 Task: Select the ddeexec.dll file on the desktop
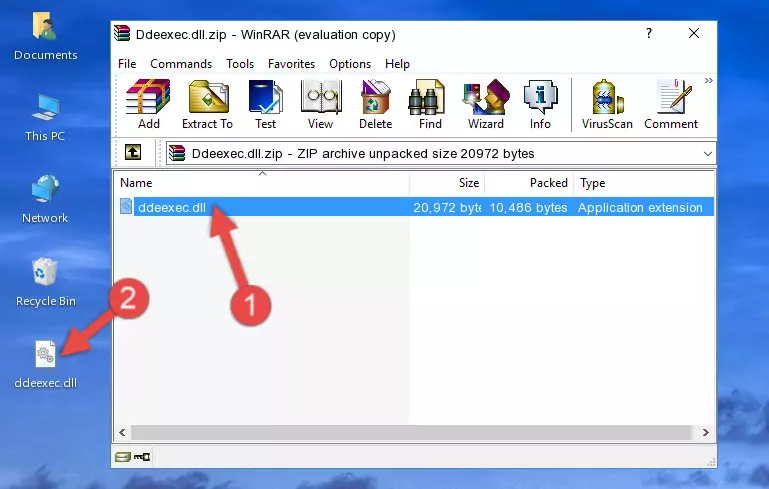[46, 365]
